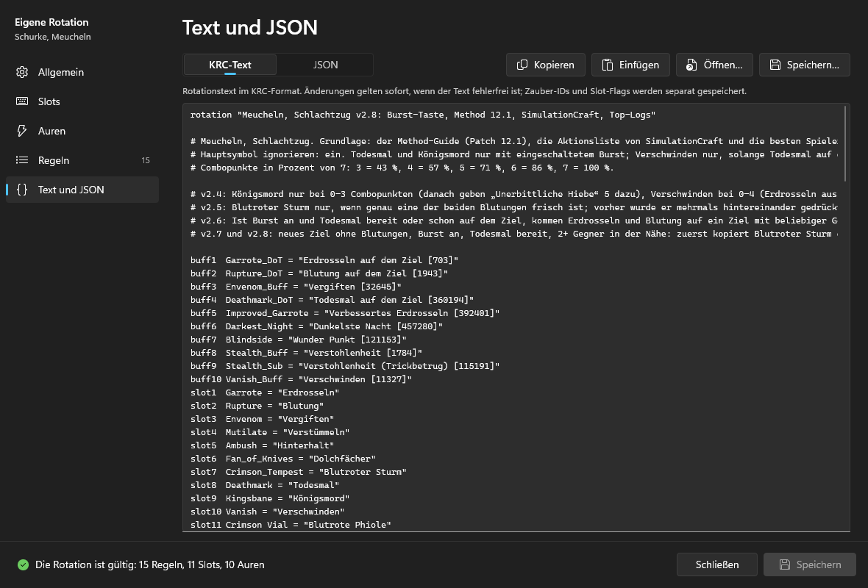Click the slot4 Mutilate line
Screen dimensions: 868x588
270,432
